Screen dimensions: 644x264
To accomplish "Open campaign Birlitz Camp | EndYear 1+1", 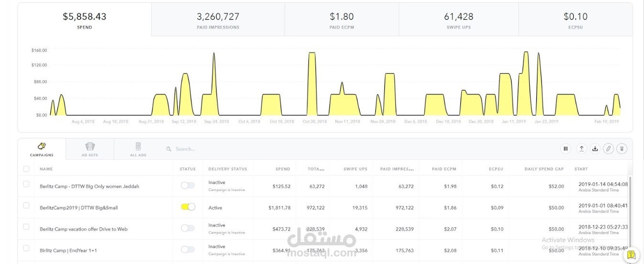I will [68, 251].
